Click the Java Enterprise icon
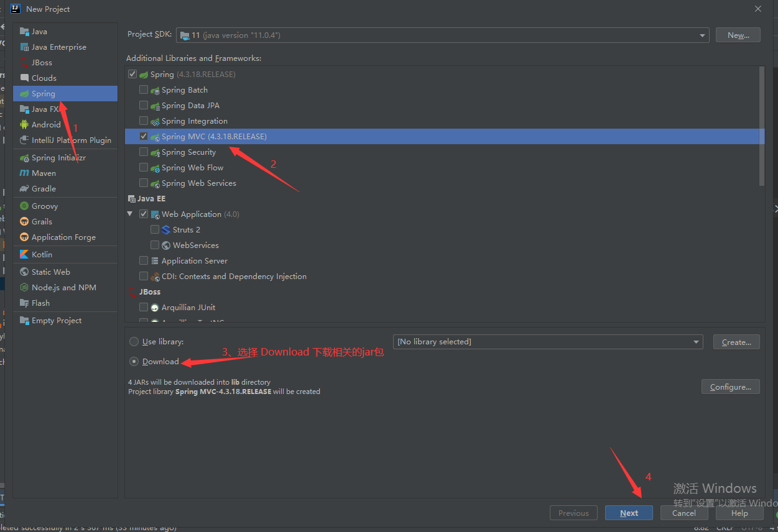Image resolution: width=778 pixels, height=532 pixels. [x=24, y=47]
